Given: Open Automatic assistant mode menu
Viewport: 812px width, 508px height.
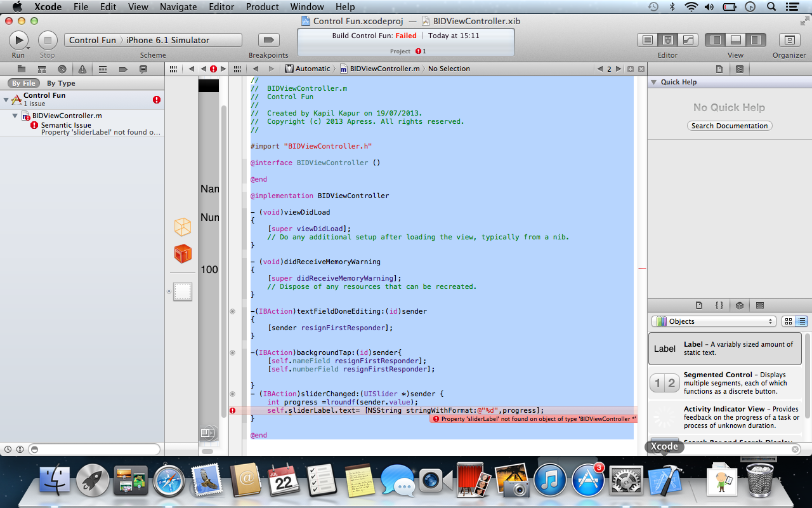Looking at the screenshot, I should coord(308,69).
